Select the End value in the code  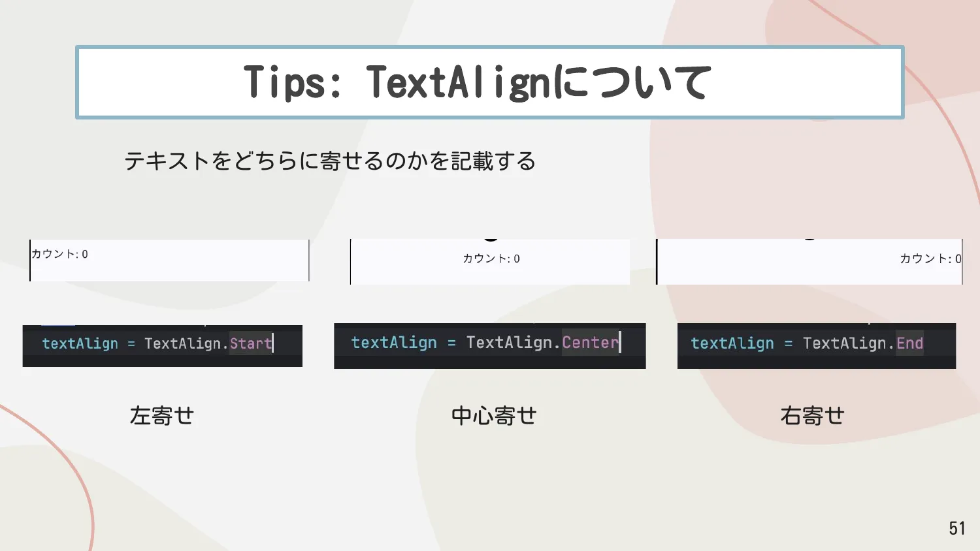(909, 343)
